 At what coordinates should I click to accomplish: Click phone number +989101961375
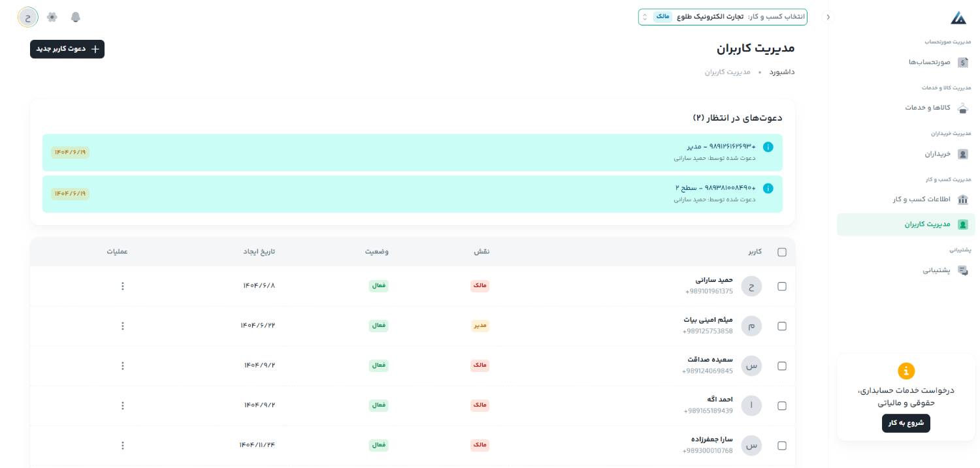pyautogui.click(x=709, y=292)
